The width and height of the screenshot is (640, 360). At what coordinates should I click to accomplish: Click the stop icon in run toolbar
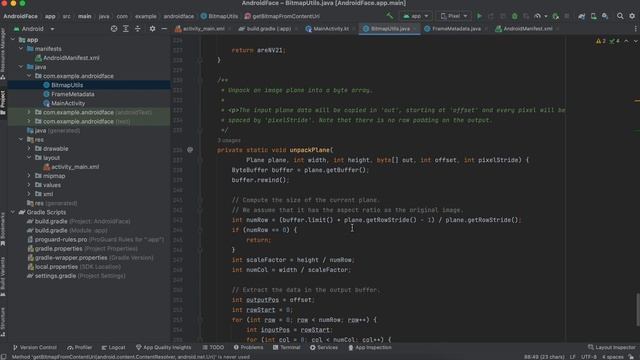[x=567, y=16]
